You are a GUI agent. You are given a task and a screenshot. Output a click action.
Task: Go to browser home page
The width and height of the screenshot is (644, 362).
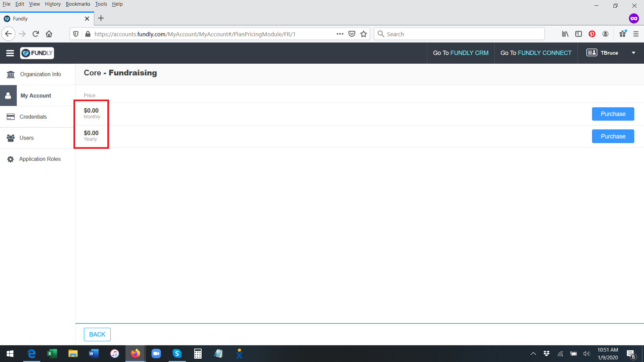(49, 34)
